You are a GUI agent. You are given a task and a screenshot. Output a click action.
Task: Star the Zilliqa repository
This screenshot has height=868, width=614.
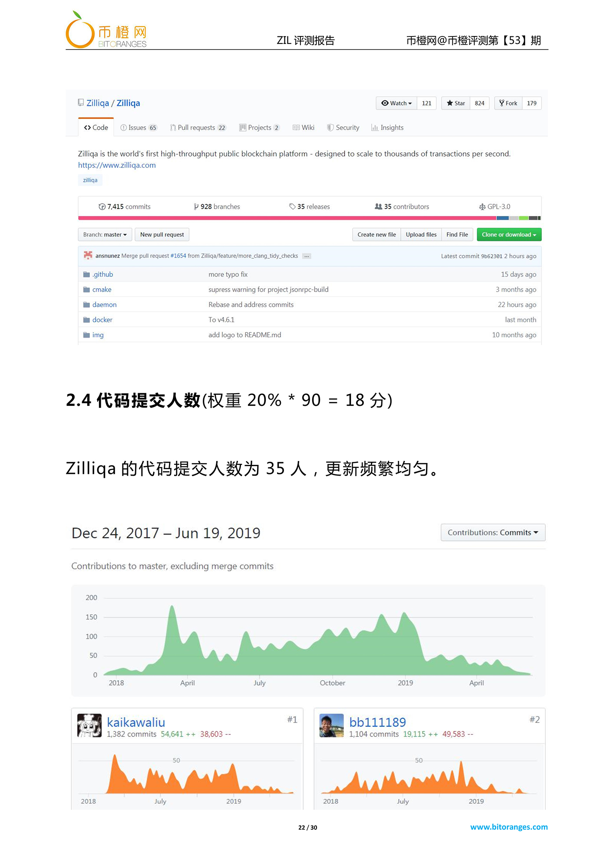456,103
